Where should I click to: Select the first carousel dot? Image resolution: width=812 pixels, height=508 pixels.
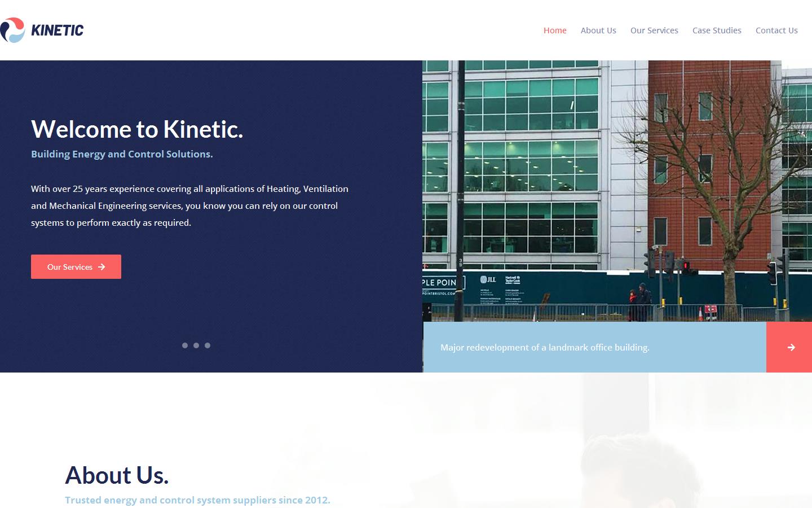185,345
